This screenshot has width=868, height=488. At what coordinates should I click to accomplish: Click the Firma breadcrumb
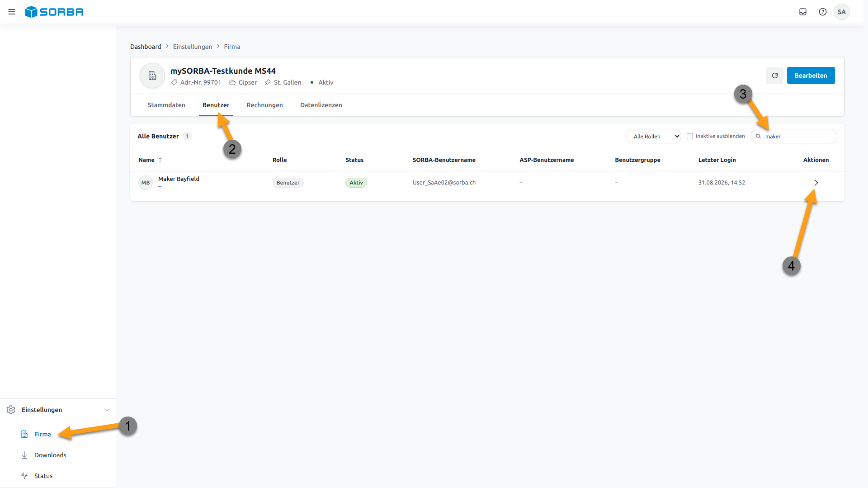(x=232, y=47)
